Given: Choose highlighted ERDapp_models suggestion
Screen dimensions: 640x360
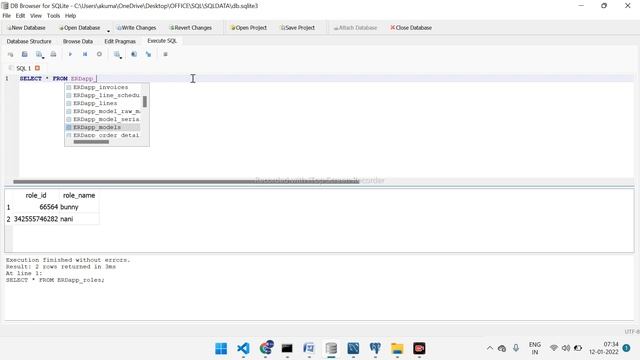Looking at the screenshot, I should 103,127.
